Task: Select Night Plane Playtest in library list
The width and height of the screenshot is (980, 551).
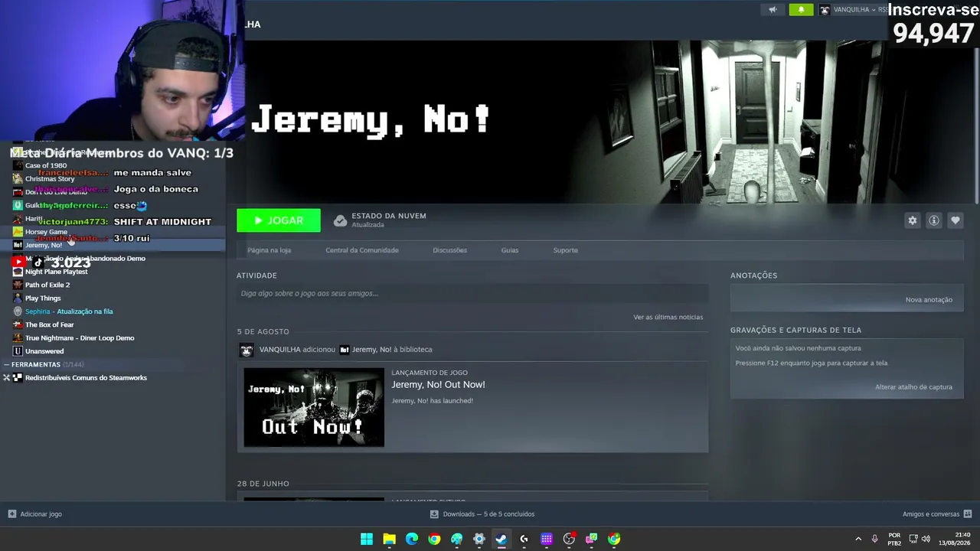Action: 56,272
